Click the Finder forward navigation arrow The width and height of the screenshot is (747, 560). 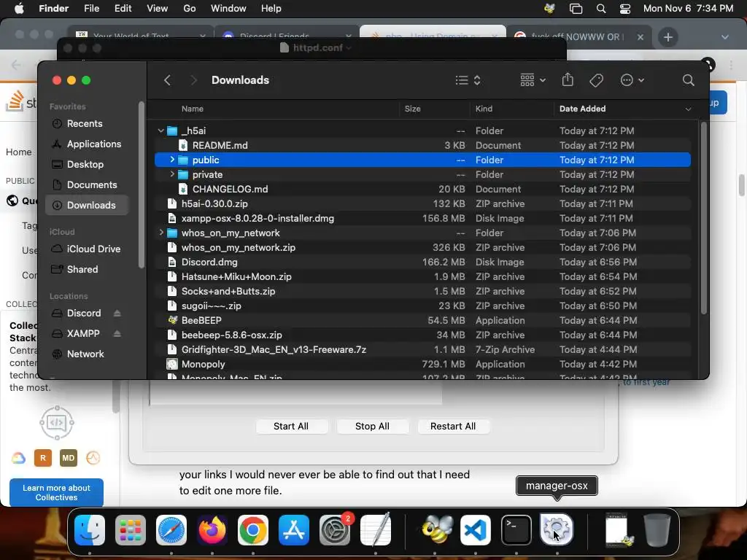coord(193,80)
